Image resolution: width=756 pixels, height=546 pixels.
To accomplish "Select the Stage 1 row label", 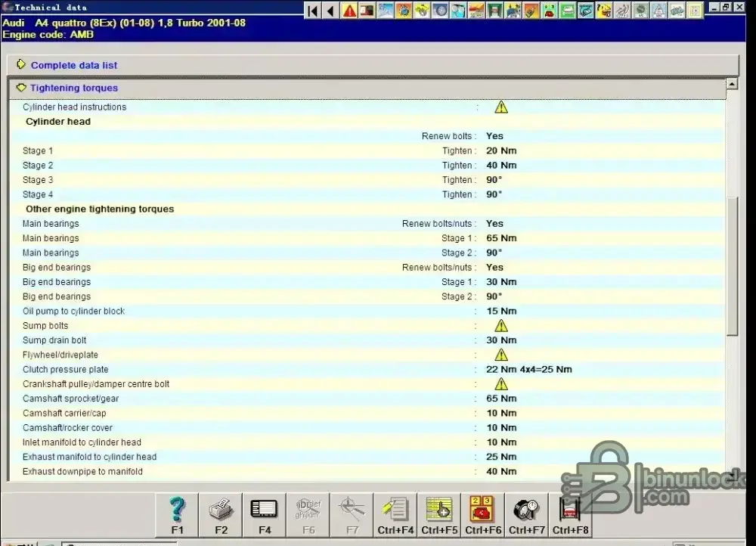I will [x=38, y=150].
